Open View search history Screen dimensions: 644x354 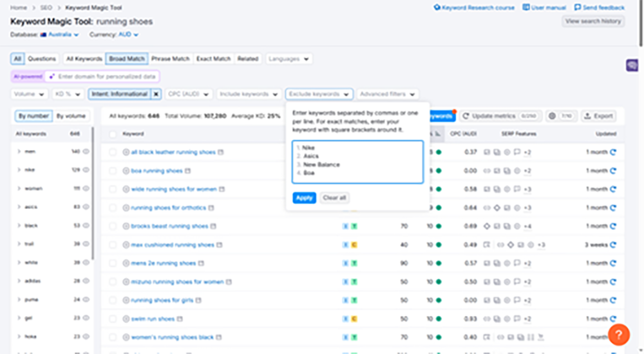(x=592, y=21)
